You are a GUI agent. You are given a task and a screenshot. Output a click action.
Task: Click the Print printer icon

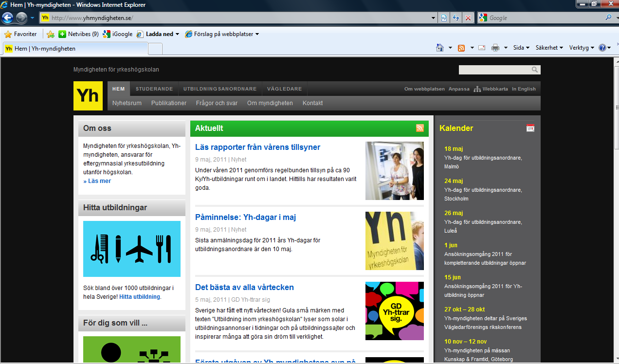coord(495,48)
